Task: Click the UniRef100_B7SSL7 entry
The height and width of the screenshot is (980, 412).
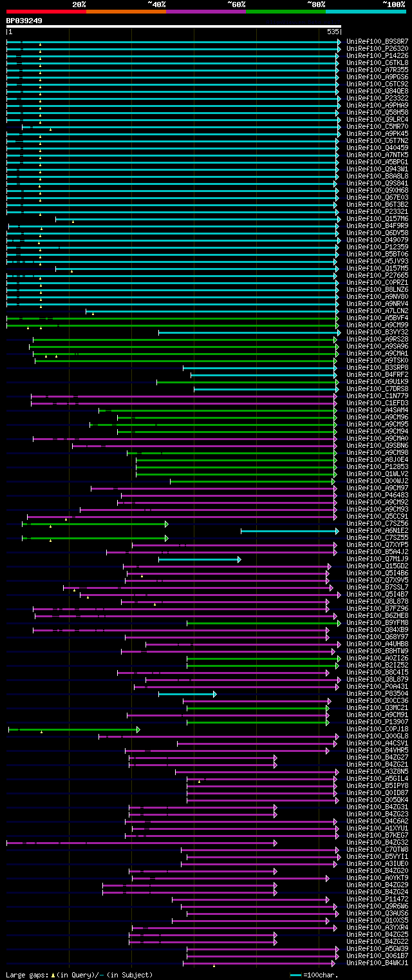Action: (x=377, y=587)
